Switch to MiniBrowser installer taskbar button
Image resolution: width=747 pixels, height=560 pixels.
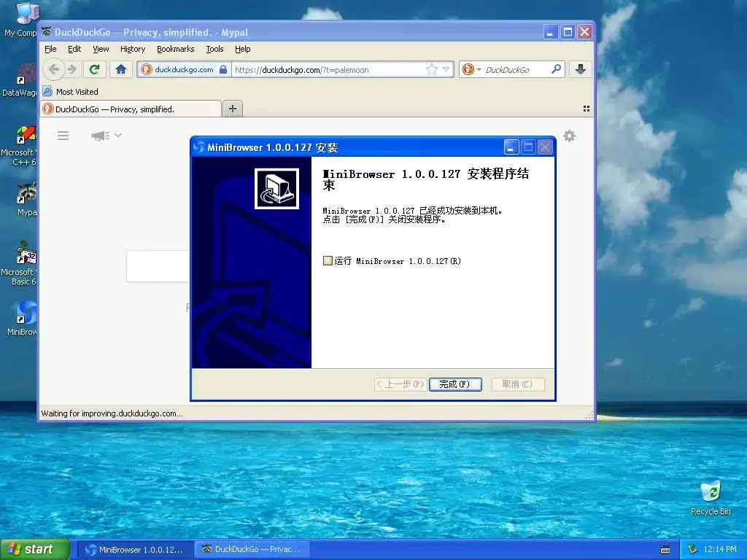(x=135, y=550)
